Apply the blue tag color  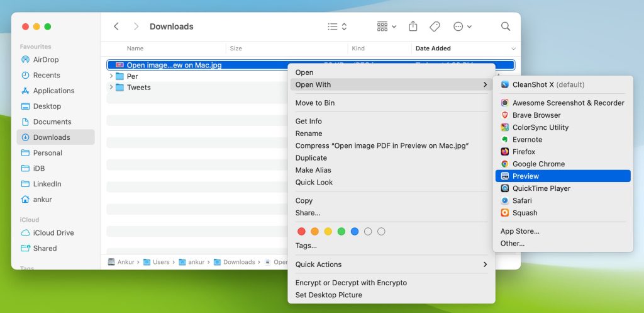pos(355,232)
